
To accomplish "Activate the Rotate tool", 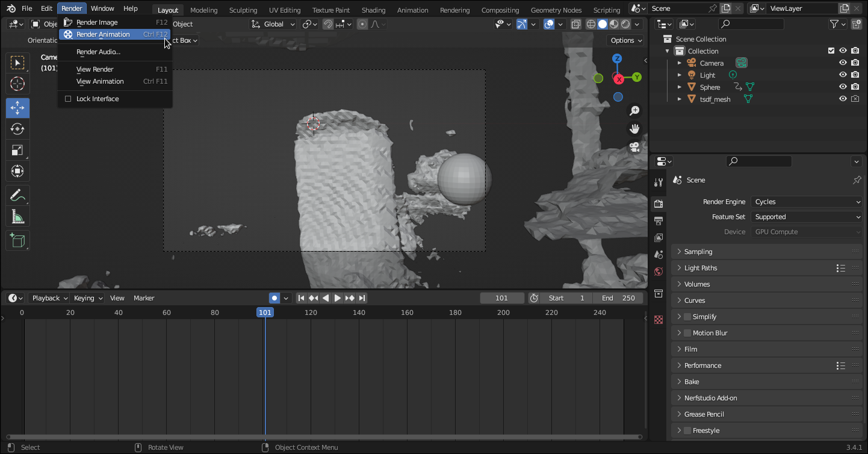I will pyautogui.click(x=17, y=129).
